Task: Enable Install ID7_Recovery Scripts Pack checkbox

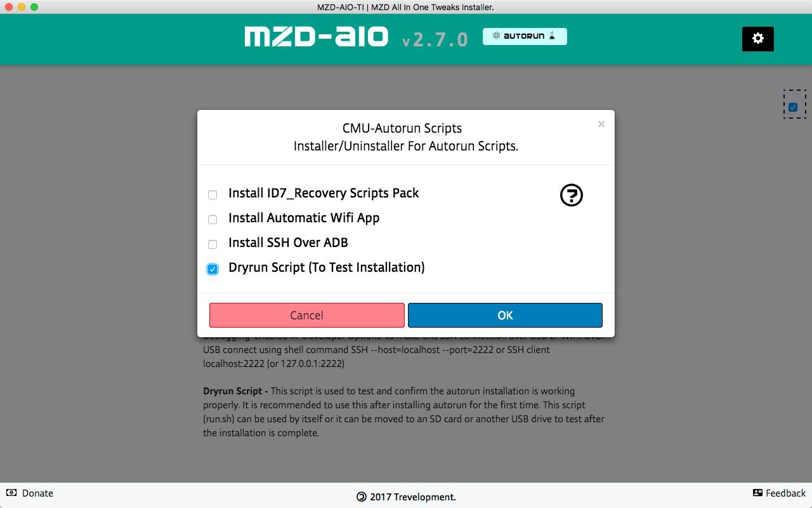Action: pyautogui.click(x=213, y=195)
